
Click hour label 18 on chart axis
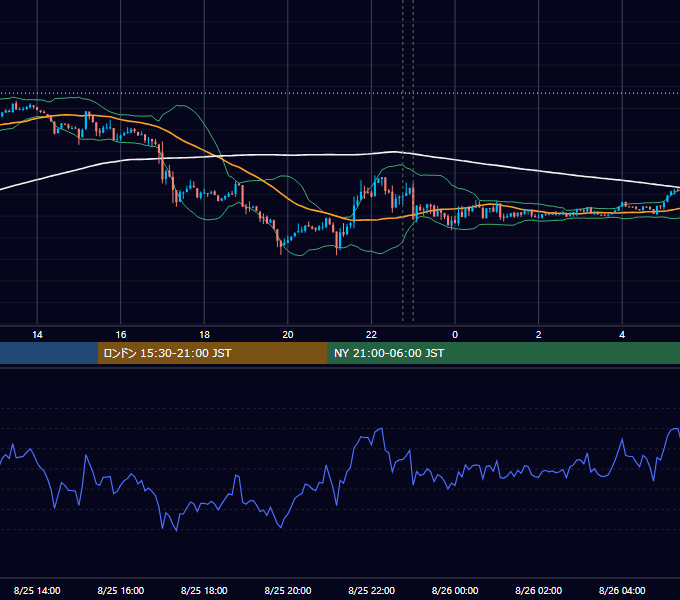click(x=204, y=335)
